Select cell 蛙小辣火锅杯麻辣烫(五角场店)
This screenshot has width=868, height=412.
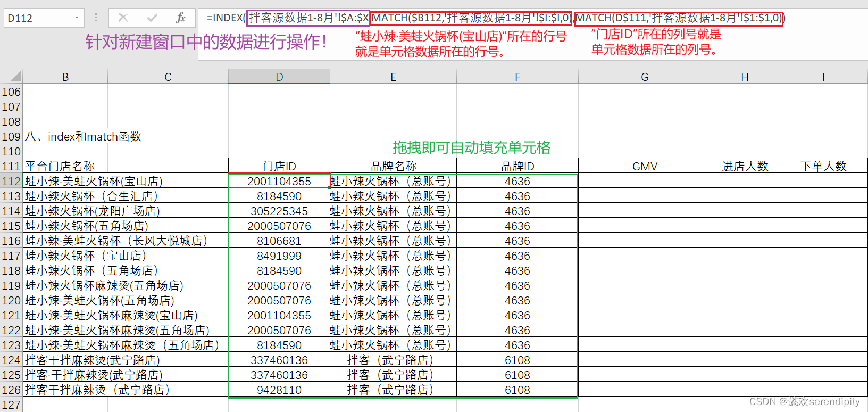126,285
